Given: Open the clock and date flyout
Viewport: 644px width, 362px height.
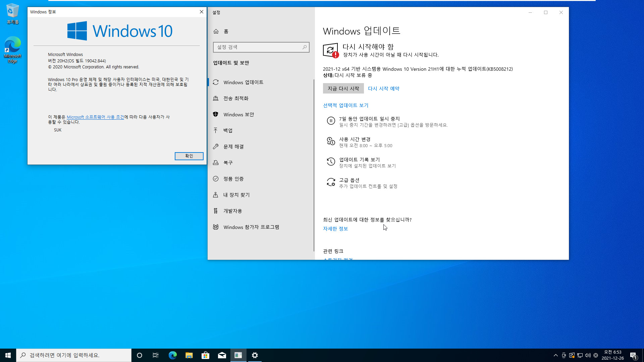Looking at the screenshot, I should (612, 355).
